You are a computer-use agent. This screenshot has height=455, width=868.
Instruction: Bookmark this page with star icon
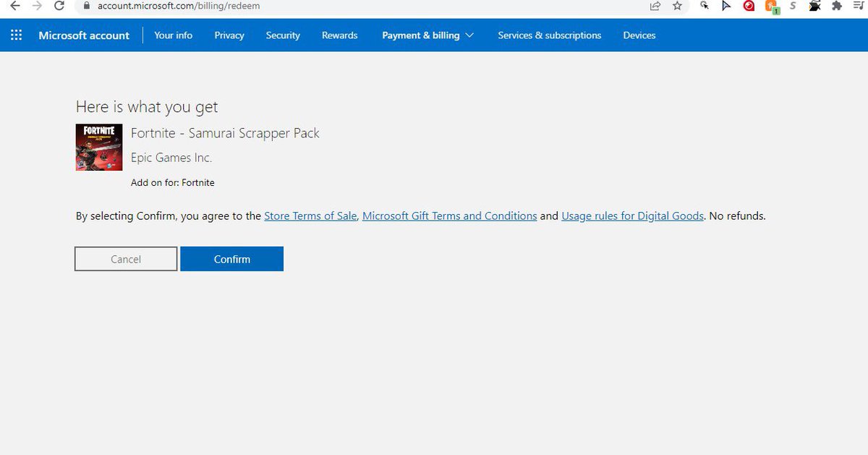point(677,6)
